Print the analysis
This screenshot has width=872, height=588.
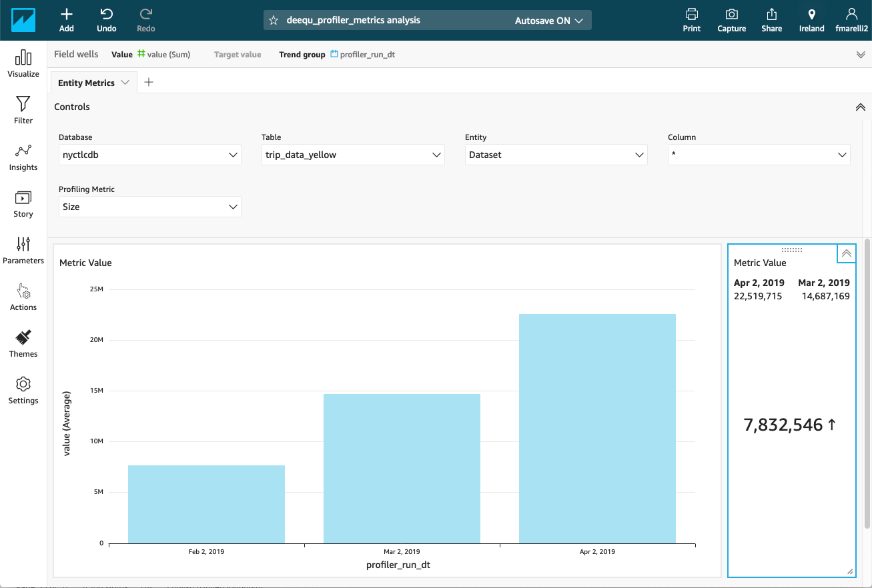pyautogui.click(x=692, y=20)
